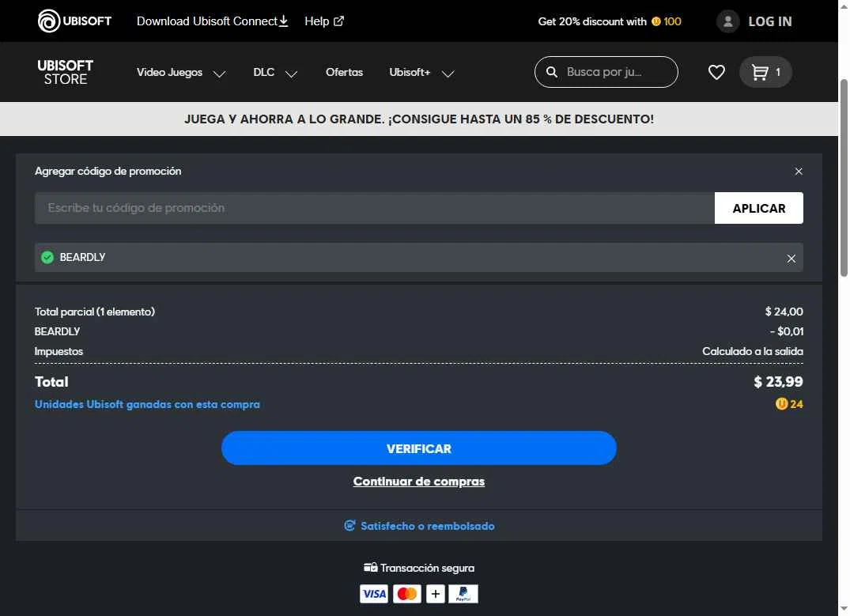The width and height of the screenshot is (850, 616).
Task: Click the APLICAR button
Action: point(759,208)
